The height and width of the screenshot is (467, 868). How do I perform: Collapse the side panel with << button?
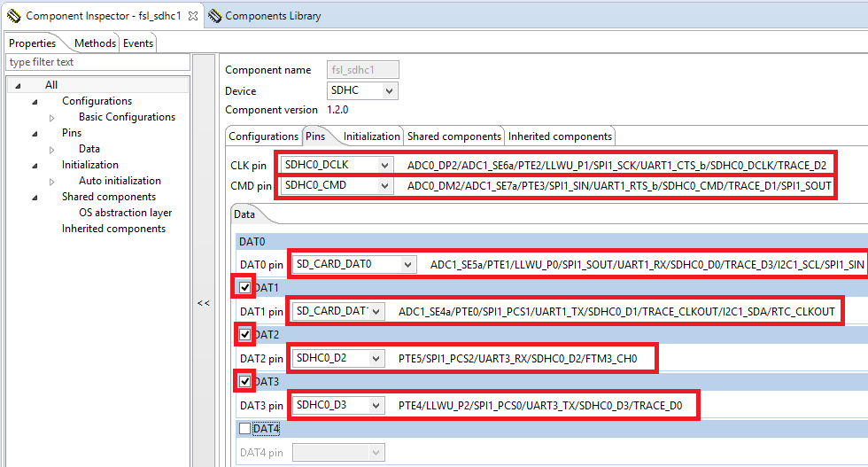pyautogui.click(x=203, y=303)
